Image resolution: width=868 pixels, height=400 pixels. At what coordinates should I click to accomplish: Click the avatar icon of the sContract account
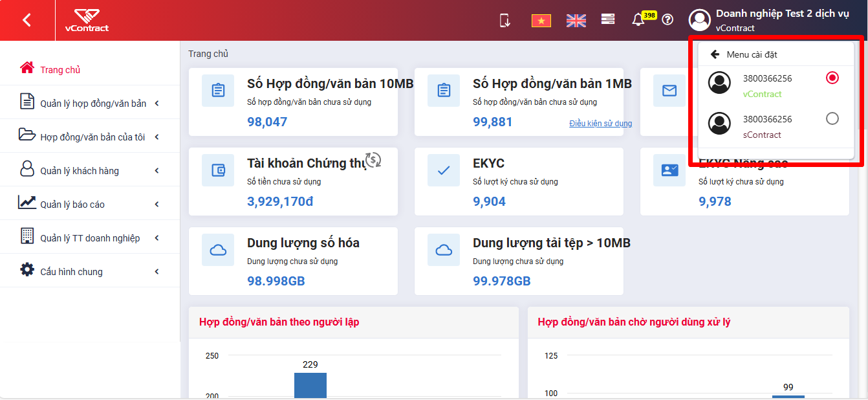pyautogui.click(x=719, y=124)
